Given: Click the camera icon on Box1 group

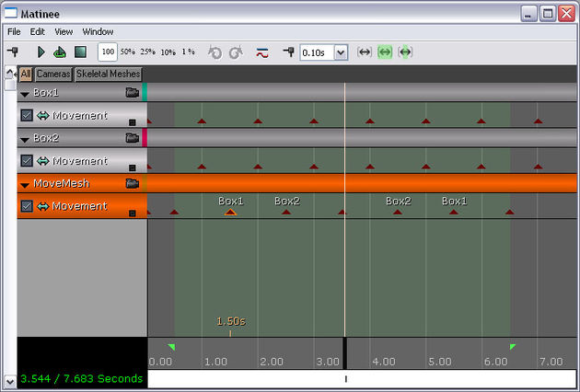Looking at the screenshot, I should (132, 92).
